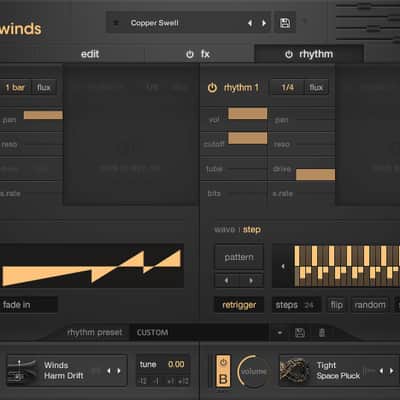
Task: Click the bits parameter slot in rhythm 1
Action: pos(234,193)
